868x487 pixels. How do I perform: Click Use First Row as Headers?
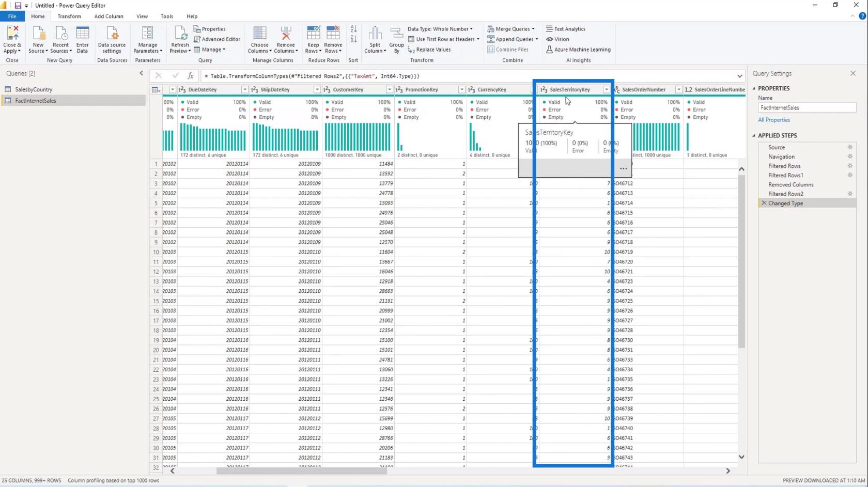(x=443, y=39)
